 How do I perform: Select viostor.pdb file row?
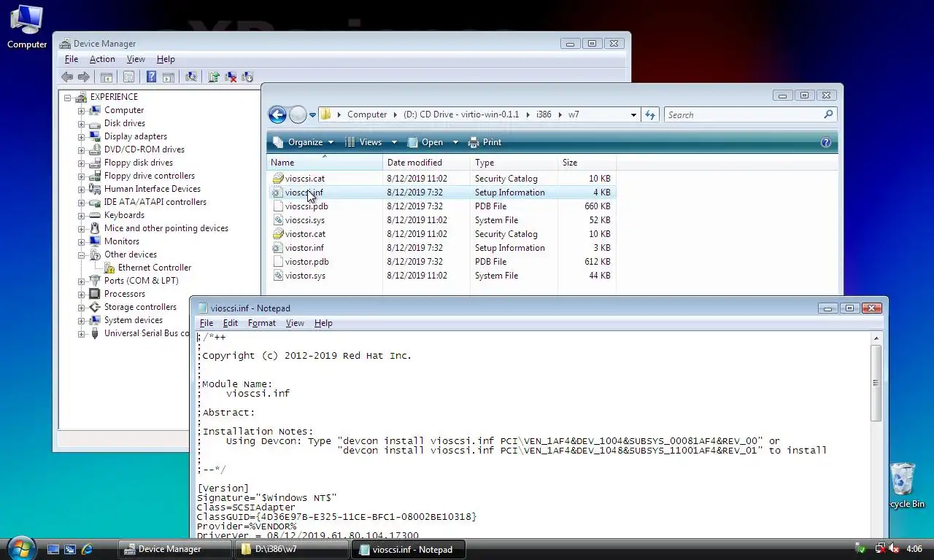point(442,262)
